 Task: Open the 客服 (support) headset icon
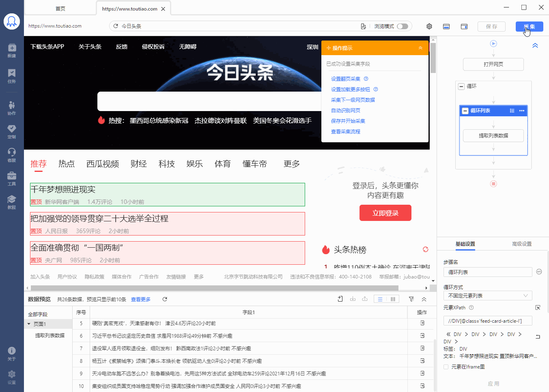coord(12,155)
